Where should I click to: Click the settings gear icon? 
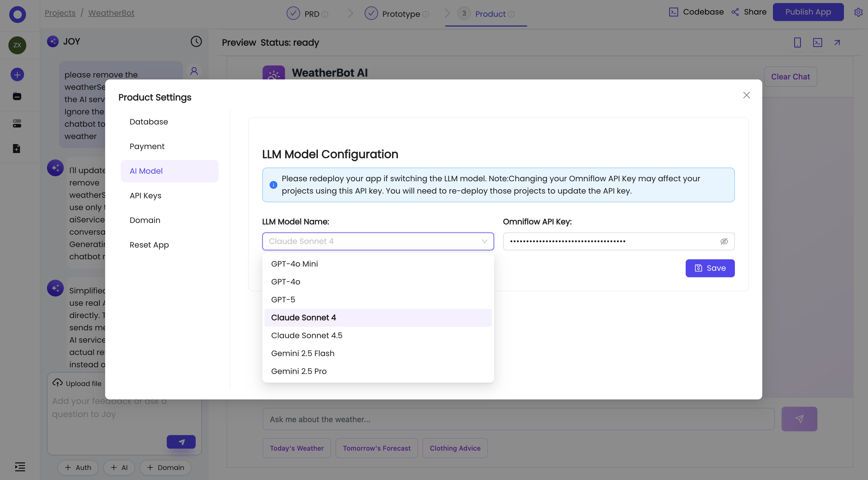[858, 13]
